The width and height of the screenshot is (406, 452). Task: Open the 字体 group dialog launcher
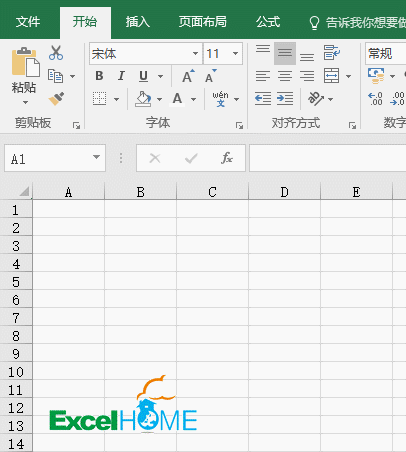(239, 126)
